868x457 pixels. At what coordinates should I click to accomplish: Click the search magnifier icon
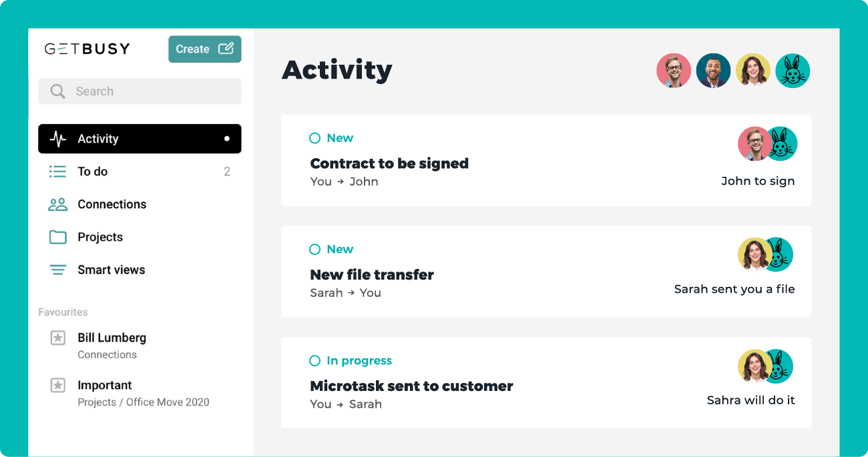57,91
